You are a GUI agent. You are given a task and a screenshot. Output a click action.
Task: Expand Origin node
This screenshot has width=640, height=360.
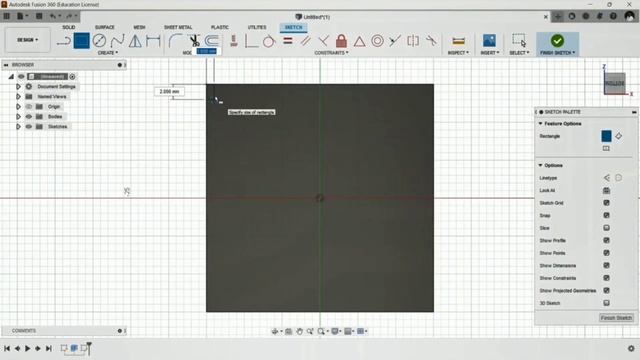[x=18, y=107]
